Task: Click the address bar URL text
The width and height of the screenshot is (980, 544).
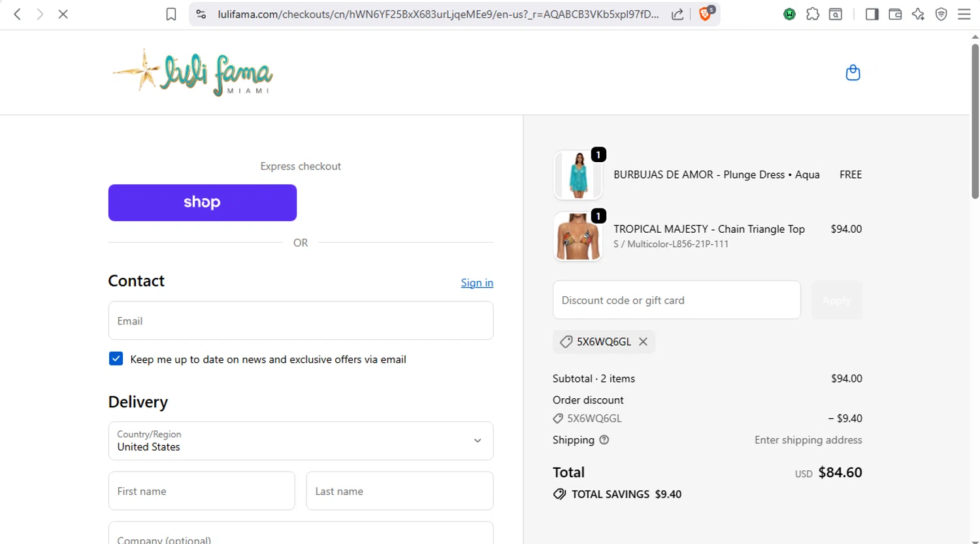Action: click(x=438, y=14)
